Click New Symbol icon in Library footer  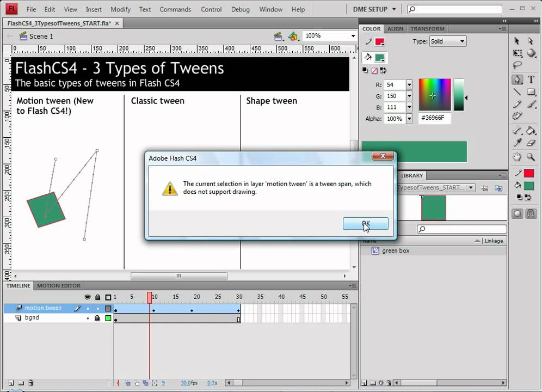[x=364, y=383]
